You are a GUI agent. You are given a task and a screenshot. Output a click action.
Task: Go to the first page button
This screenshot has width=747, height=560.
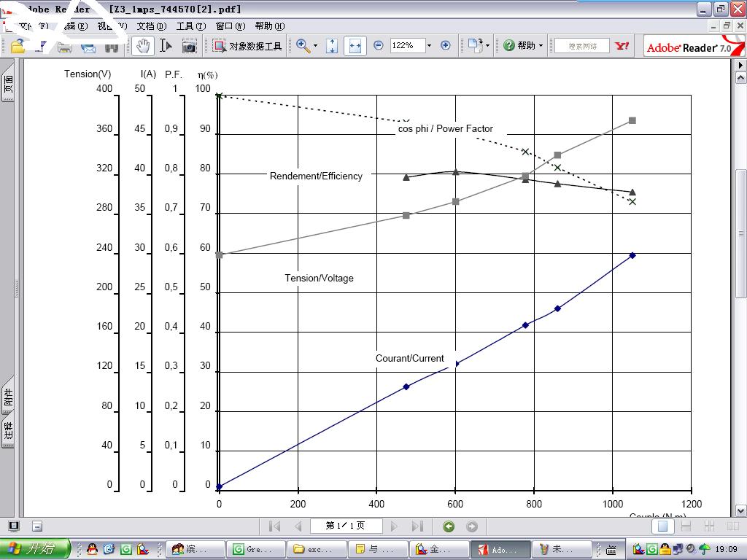click(274, 526)
